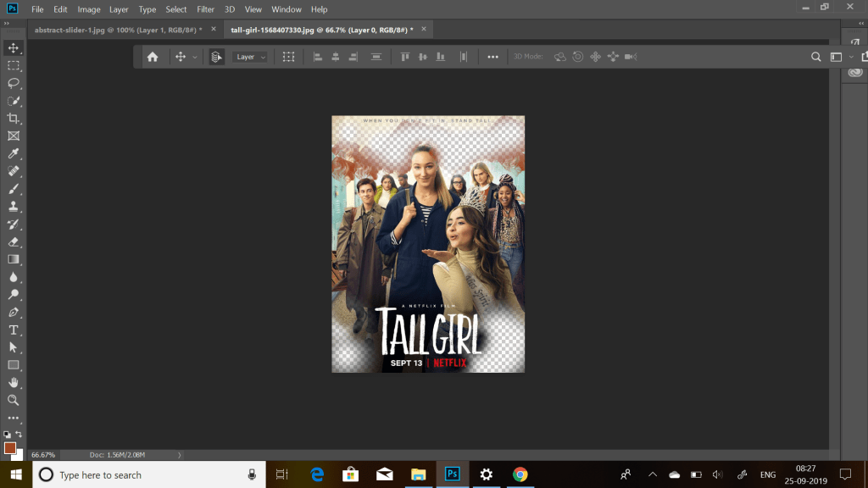Select the Zoom tool in toolbar
This screenshot has width=868, height=488.
click(14, 400)
